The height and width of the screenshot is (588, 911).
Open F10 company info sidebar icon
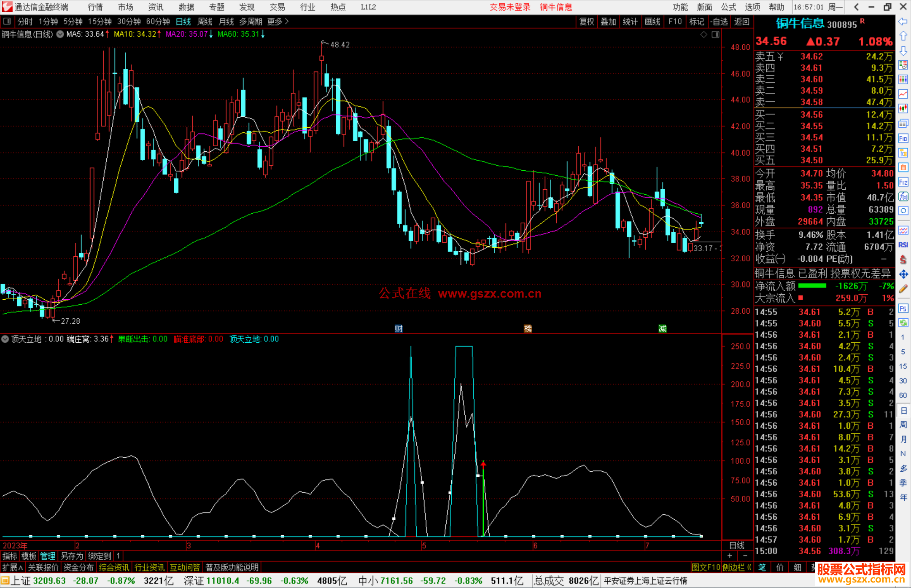(x=903, y=138)
